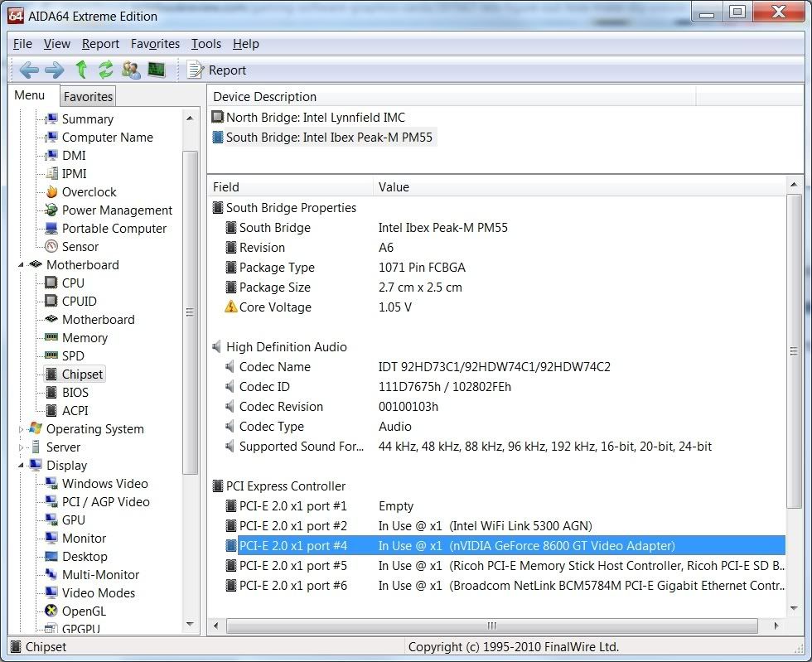The width and height of the screenshot is (812, 662).
Task: Click the PCI / AGP Video icon
Action: 51,501
